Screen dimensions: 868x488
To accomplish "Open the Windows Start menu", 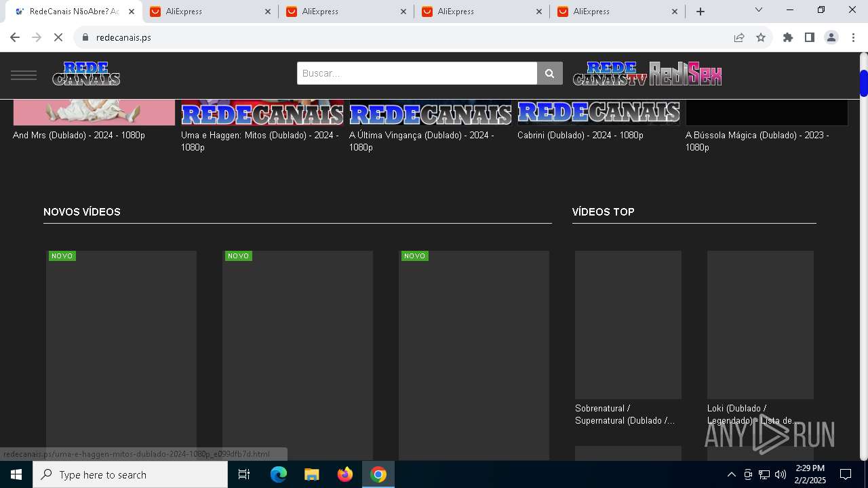I will pyautogui.click(x=16, y=474).
